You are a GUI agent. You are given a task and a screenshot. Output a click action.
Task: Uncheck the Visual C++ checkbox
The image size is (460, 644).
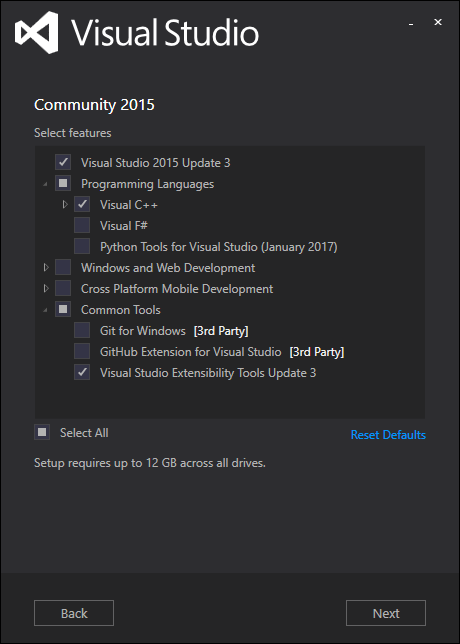point(82,204)
